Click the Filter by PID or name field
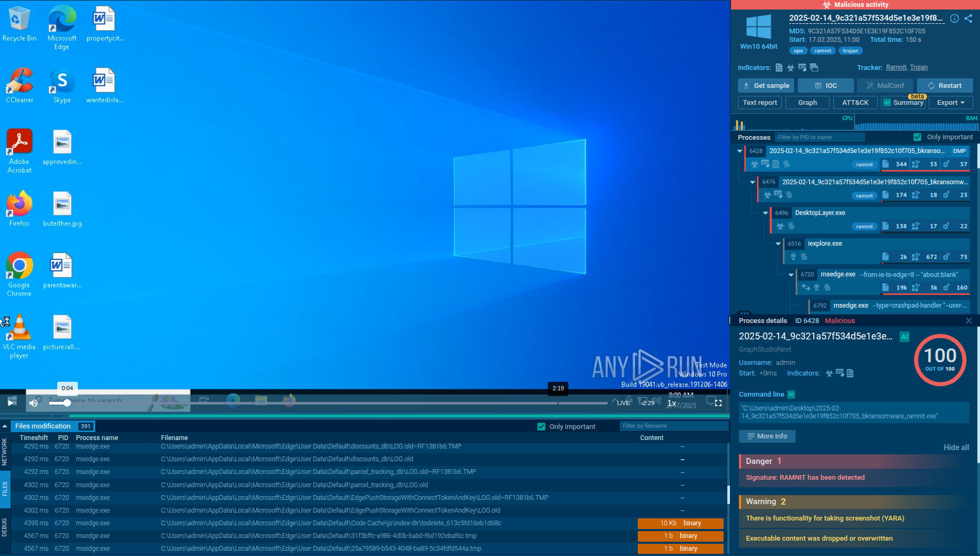This screenshot has height=556, width=980. pos(819,137)
